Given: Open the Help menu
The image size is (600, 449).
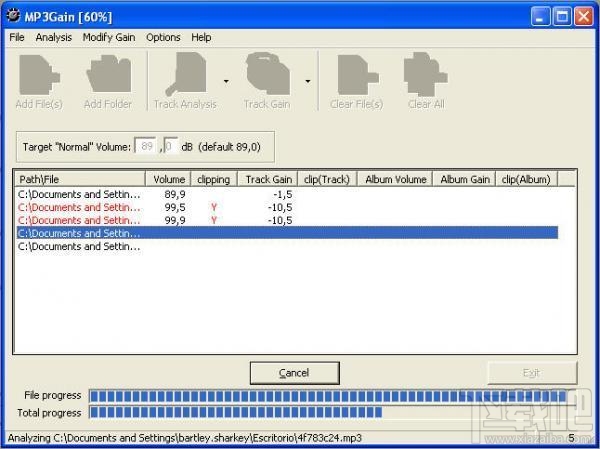Looking at the screenshot, I should pos(201,38).
